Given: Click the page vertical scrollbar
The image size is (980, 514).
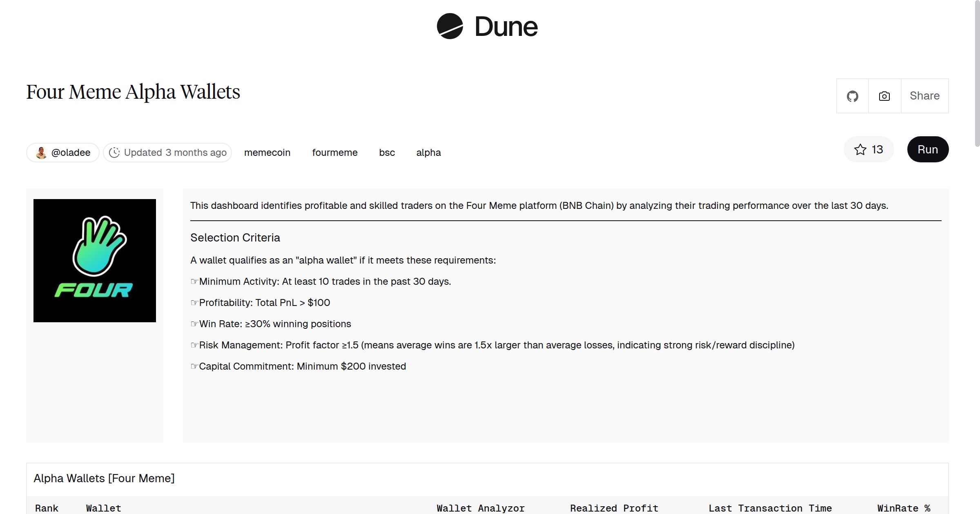Looking at the screenshot, I should 977,73.
